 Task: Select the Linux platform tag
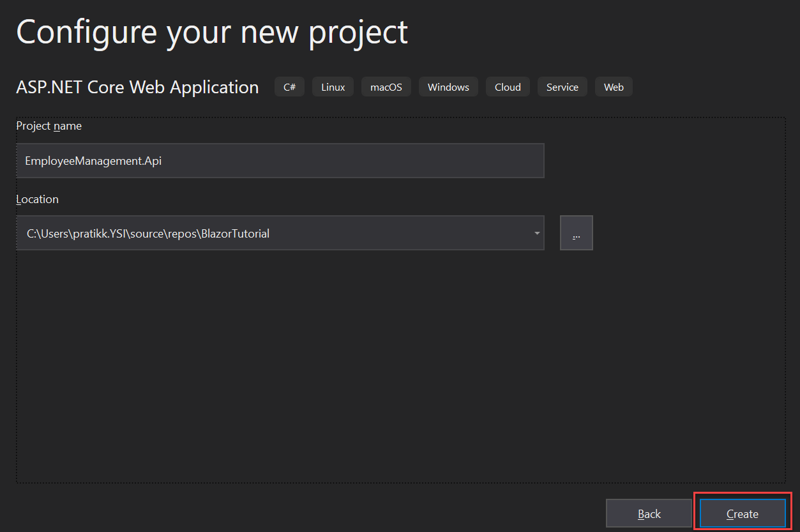tap(333, 87)
